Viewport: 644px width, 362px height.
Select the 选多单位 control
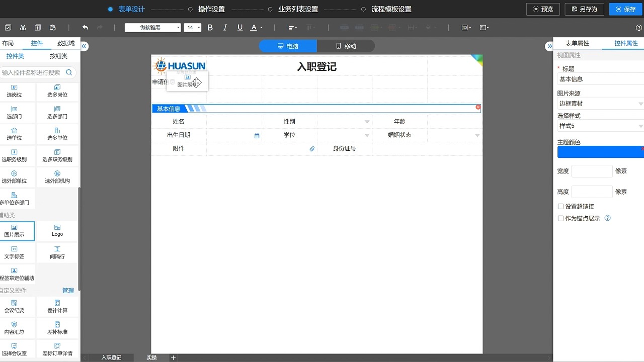(57, 134)
